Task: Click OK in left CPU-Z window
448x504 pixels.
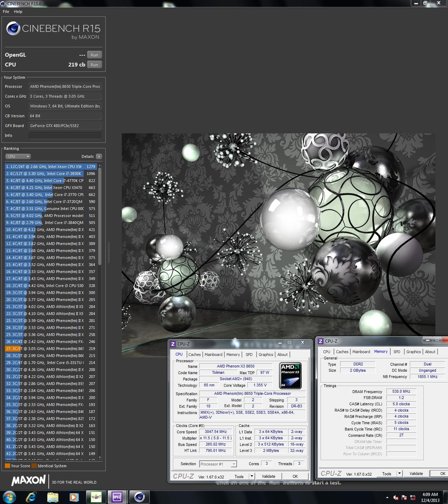Action: tap(295, 476)
